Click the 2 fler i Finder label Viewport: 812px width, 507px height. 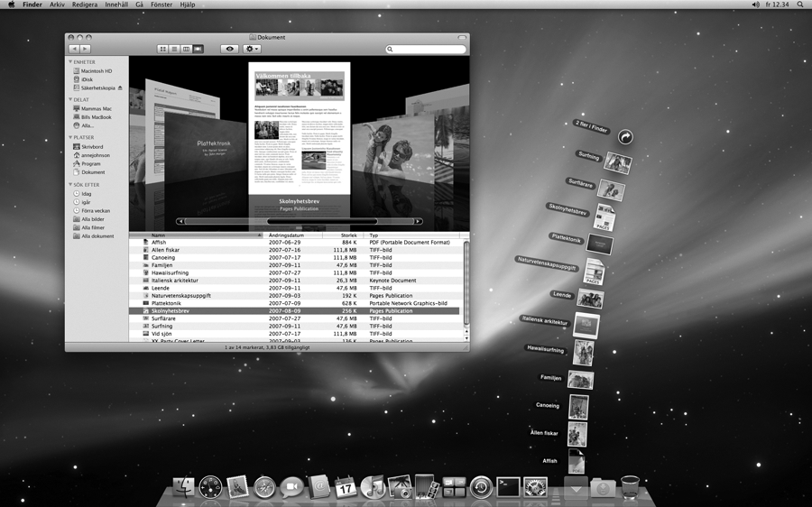coord(591,126)
